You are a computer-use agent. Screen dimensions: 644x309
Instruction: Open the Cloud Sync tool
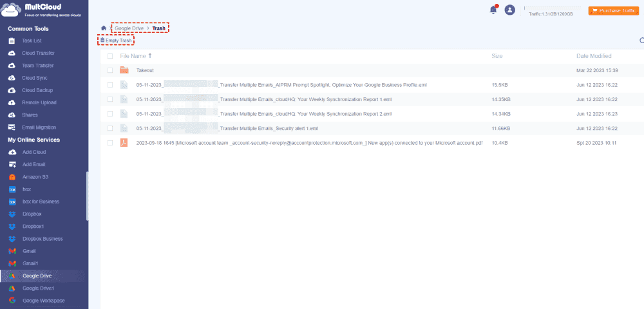pos(35,78)
